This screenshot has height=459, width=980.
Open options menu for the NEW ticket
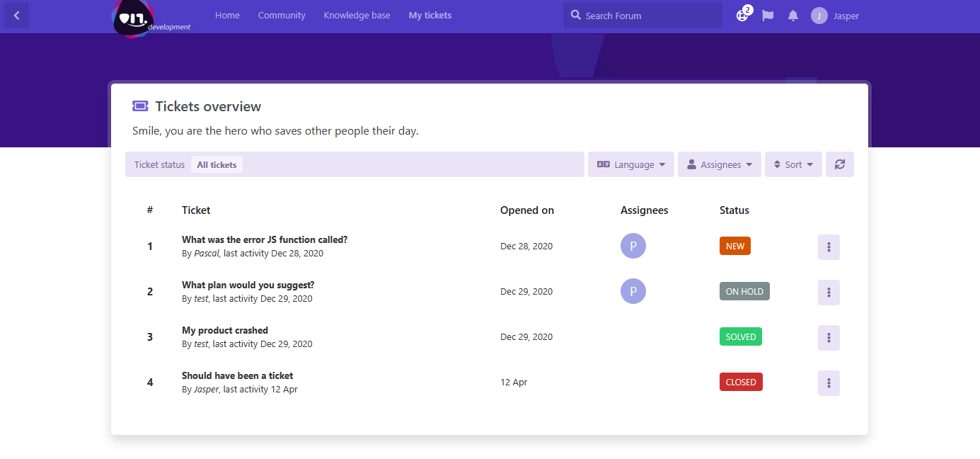point(829,247)
